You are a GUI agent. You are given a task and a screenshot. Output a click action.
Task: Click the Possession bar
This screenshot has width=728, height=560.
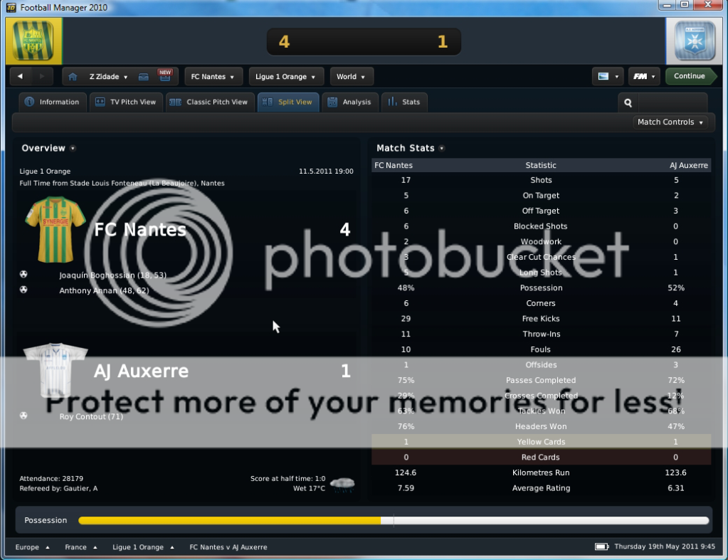(x=393, y=521)
